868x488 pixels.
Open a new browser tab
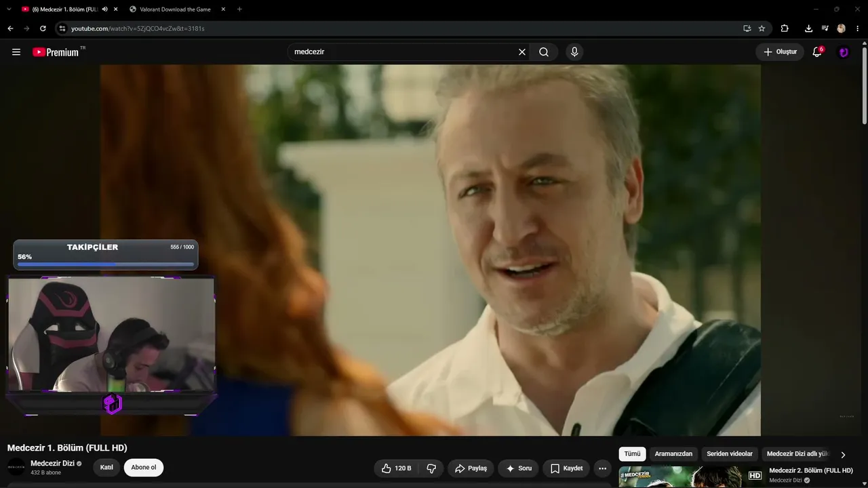pyautogui.click(x=239, y=9)
